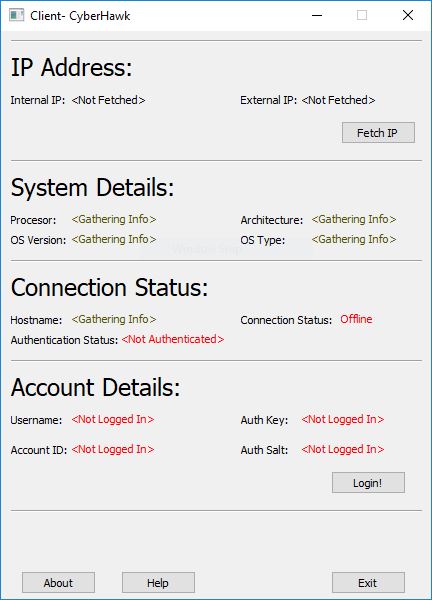Click the System Details heading
Image resolution: width=432 pixels, height=600 pixels.
click(92, 188)
